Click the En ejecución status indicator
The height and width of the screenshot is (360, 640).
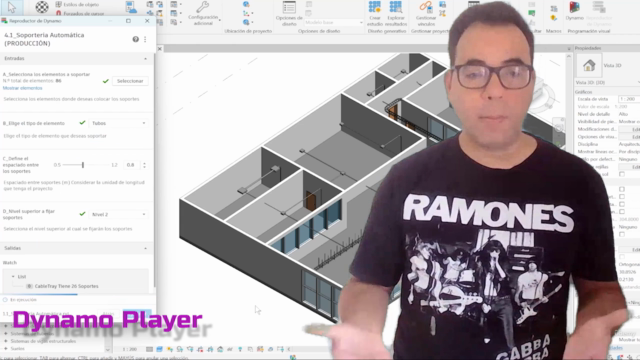20,300
